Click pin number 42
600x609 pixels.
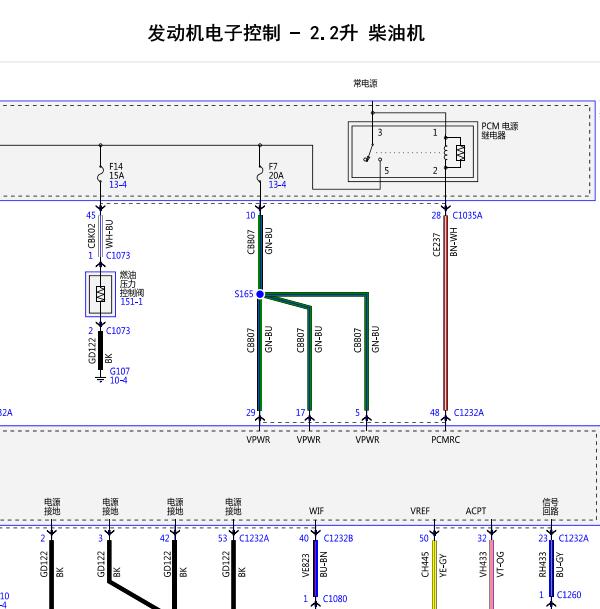click(x=165, y=538)
